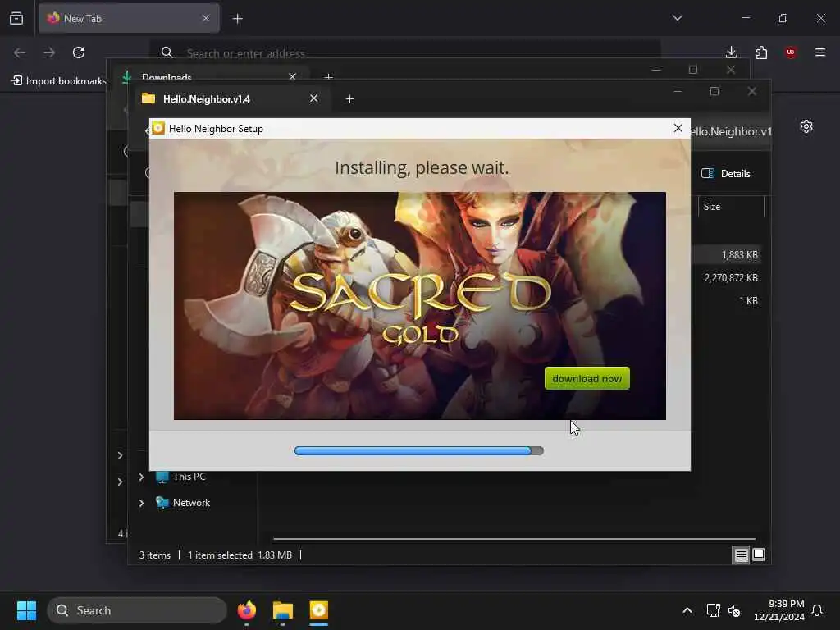This screenshot has height=630, width=840.
Task: Add a new tab in Downloads Explorer
Action: click(x=328, y=77)
